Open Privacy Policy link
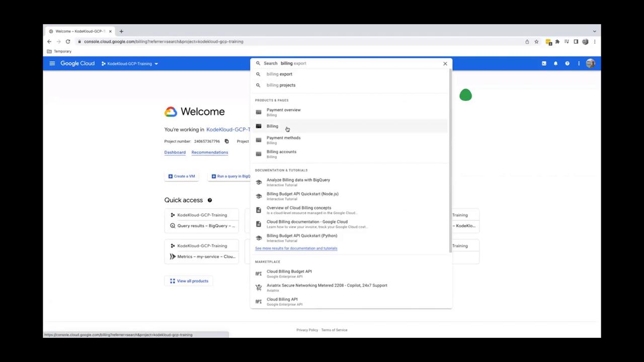The height and width of the screenshot is (362, 644). (307, 330)
